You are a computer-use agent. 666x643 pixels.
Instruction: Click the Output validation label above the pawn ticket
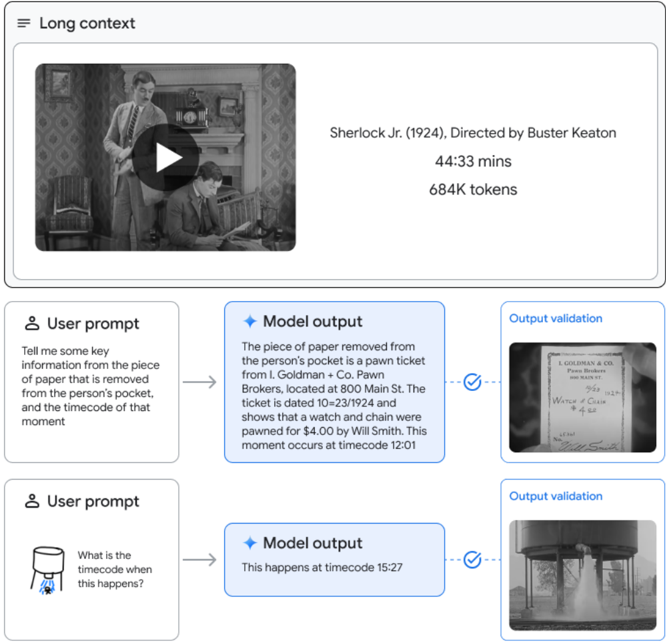[556, 319]
